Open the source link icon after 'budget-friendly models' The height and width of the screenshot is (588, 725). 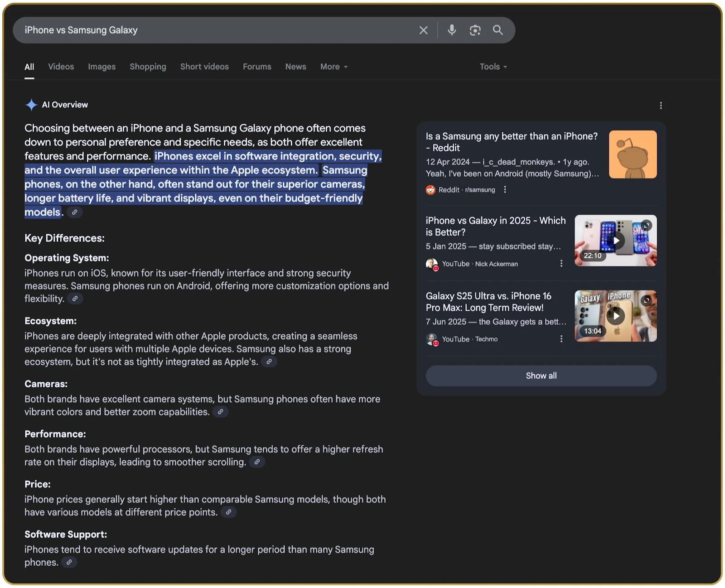(74, 212)
